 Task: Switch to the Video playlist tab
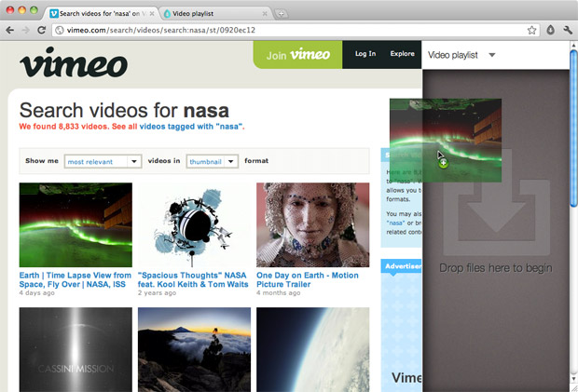pos(212,14)
